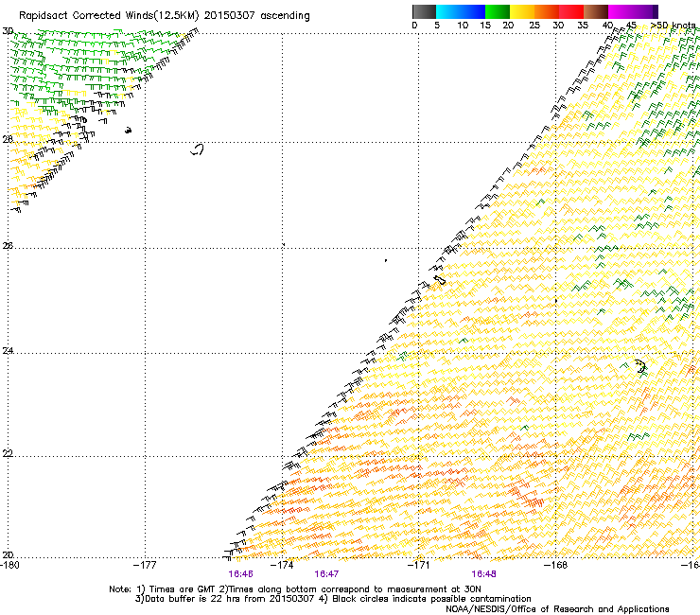
Task: Click 'NOAA/NESDIS/Office of Research and Applications' credit
Action: pos(557,609)
